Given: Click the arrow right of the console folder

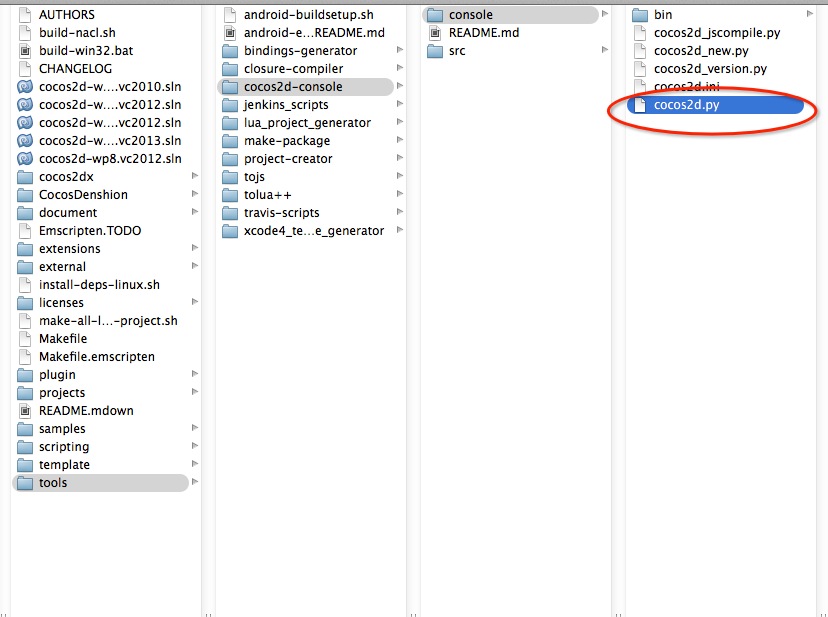Looking at the screenshot, I should pos(605,14).
